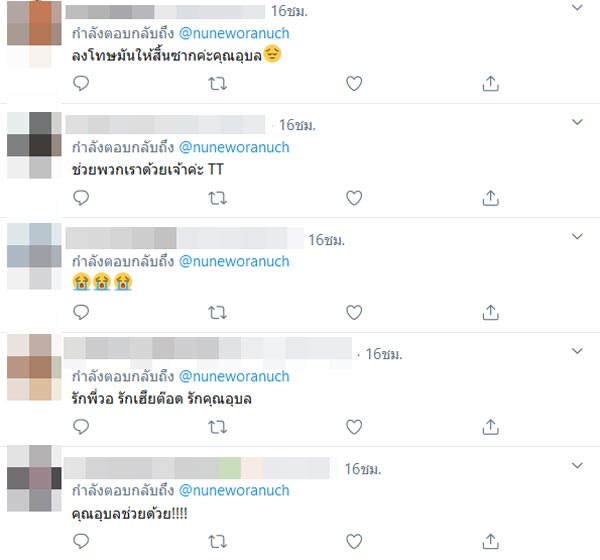Like the first tweet about punishment
This screenshot has width=600, height=560.
pos(354,83)
